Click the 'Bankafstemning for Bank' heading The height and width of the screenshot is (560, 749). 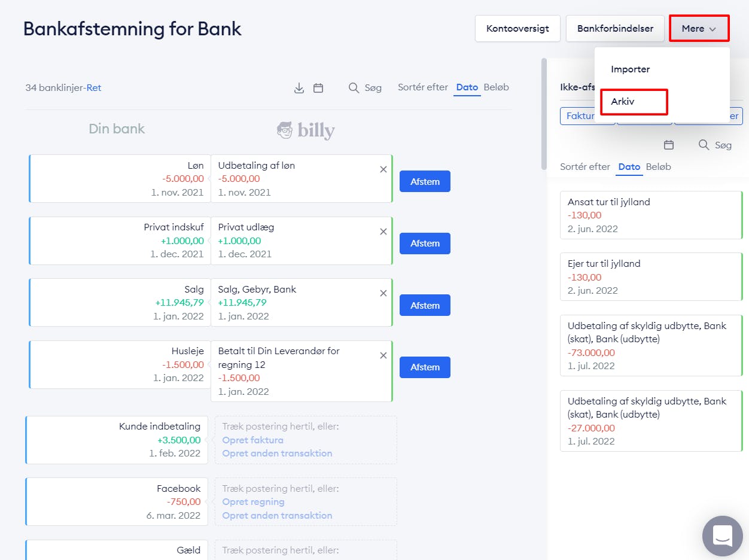tap(132, 29)
